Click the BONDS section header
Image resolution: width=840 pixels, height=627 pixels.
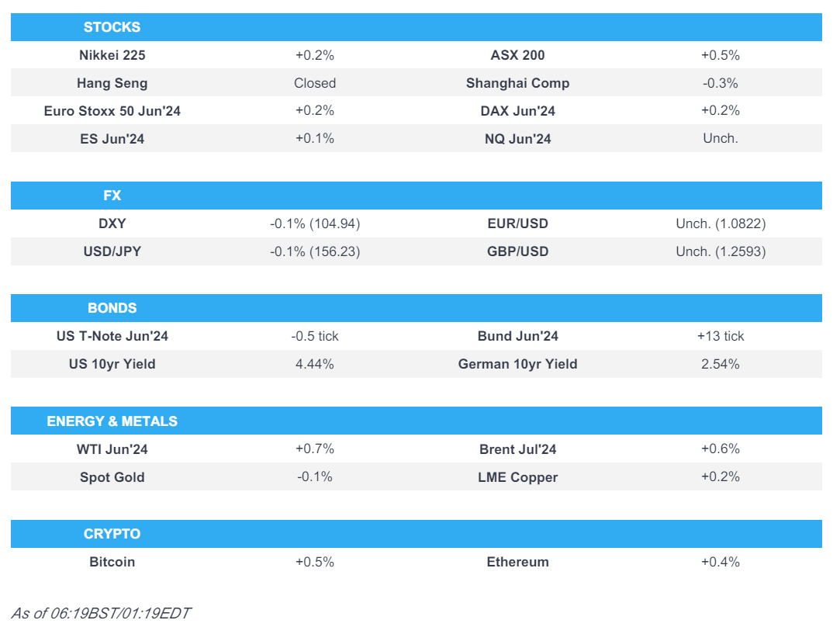click(112, 308)
